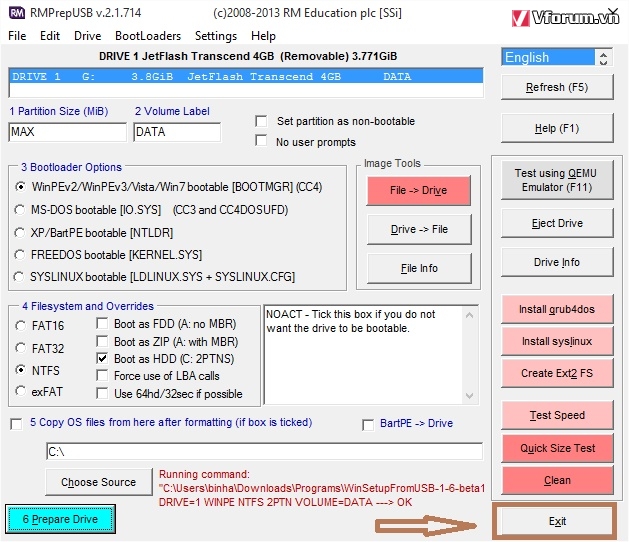Click Install grub4dos button

(557, 309)
